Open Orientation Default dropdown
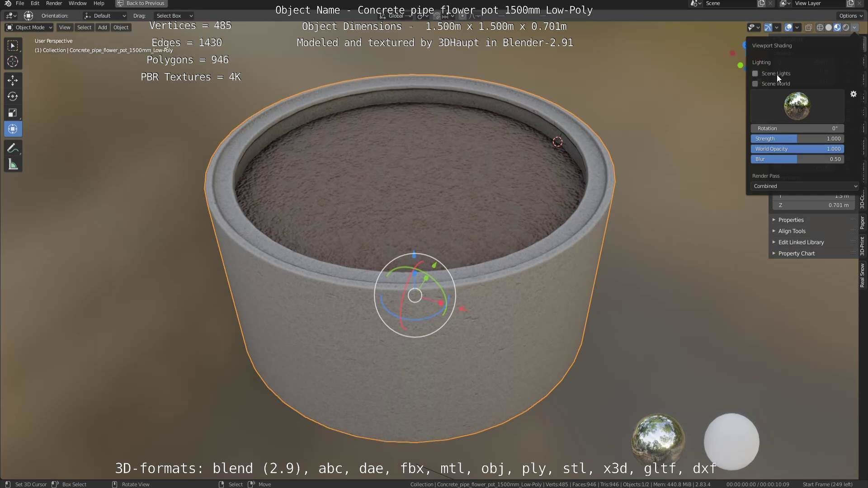 pyautogui.click(x=105, y=16)
